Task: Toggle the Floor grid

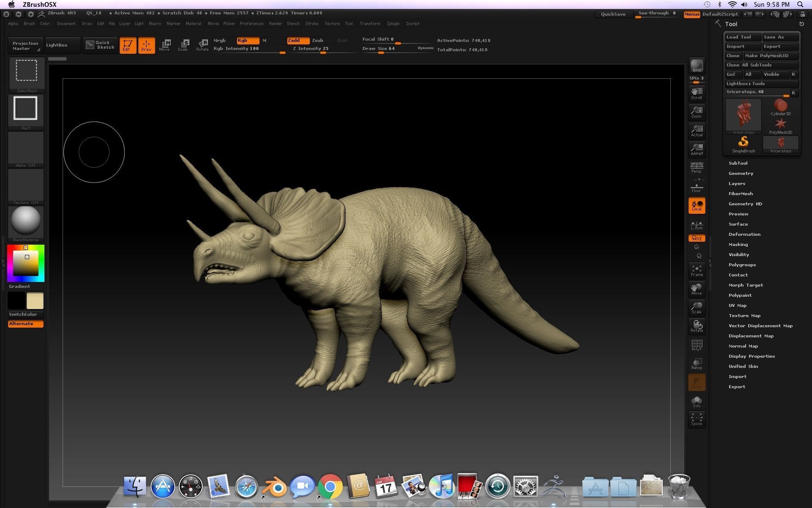Action: 697,186
